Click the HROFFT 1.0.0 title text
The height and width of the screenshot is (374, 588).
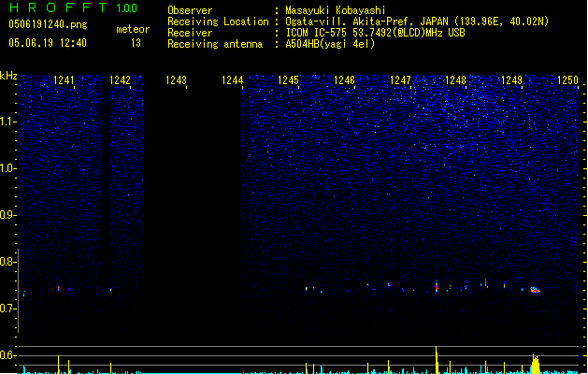click(74, 7)
